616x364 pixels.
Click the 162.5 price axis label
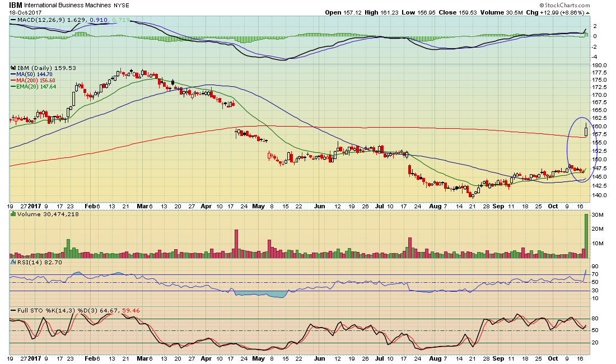(600, 118)
